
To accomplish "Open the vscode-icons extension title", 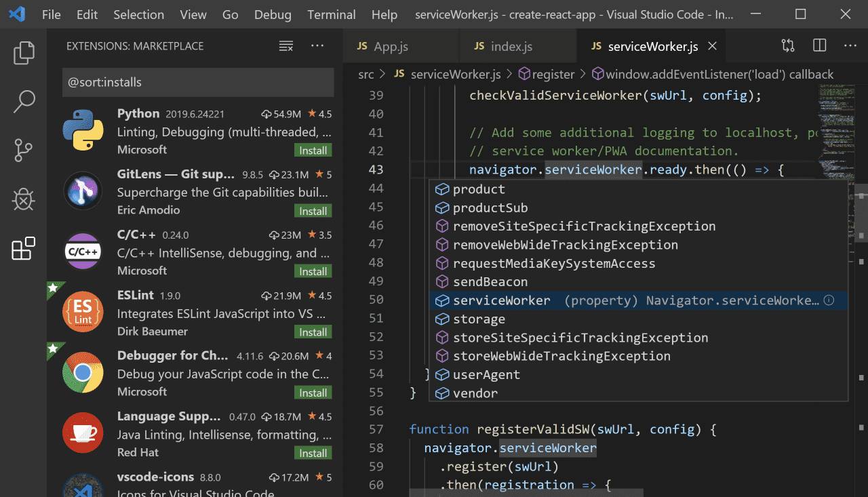I will [x=155, y=477].
